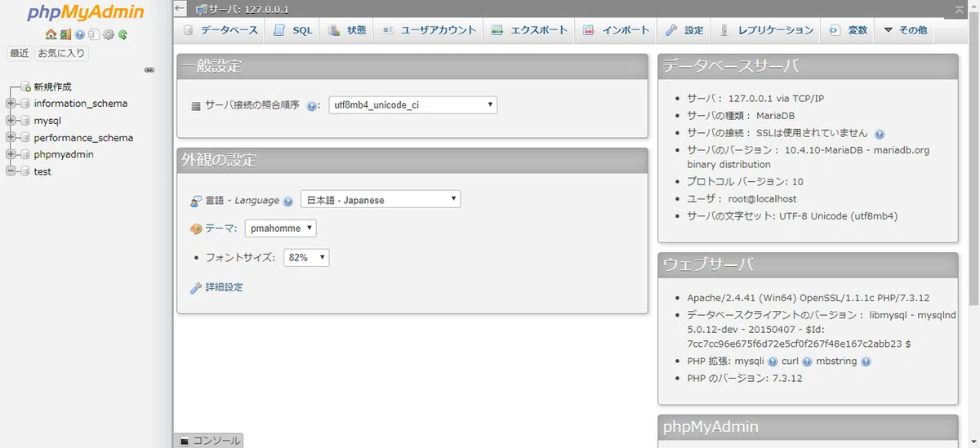Open the インポート tab
The image size is (980, 448).
[x=617, y=30]
